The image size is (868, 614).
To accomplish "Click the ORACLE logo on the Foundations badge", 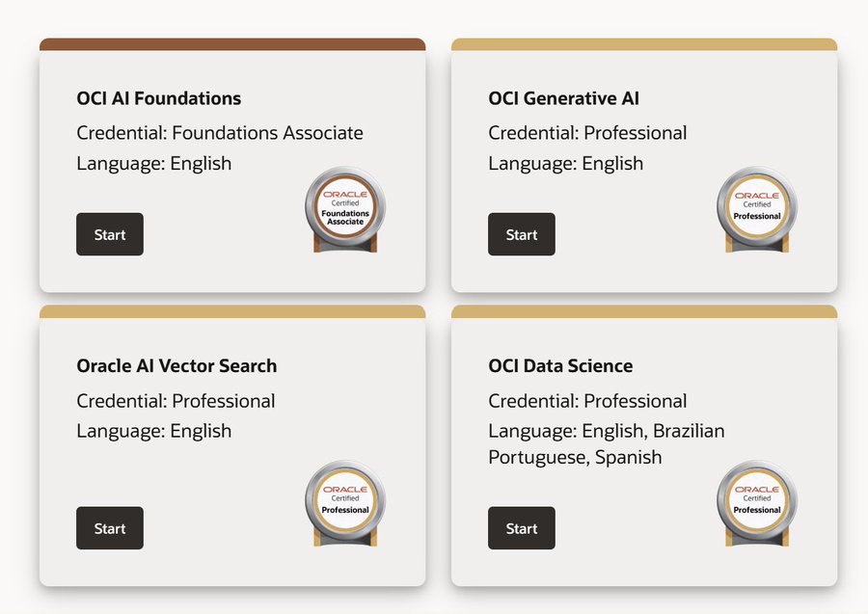I will [345, 192].
